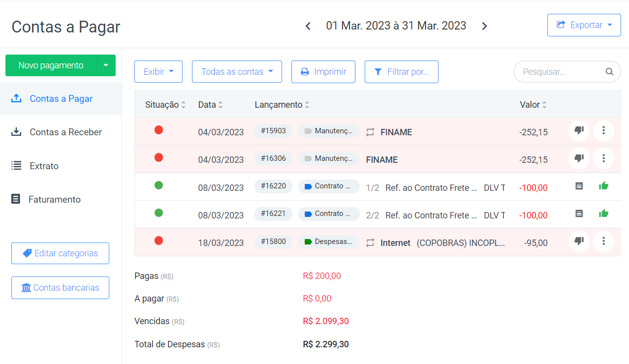Image resolution: width=629 pixels, height=364 pixels.
Task: Expand the Todas as contas filter
Action: (x=237, y=72)
